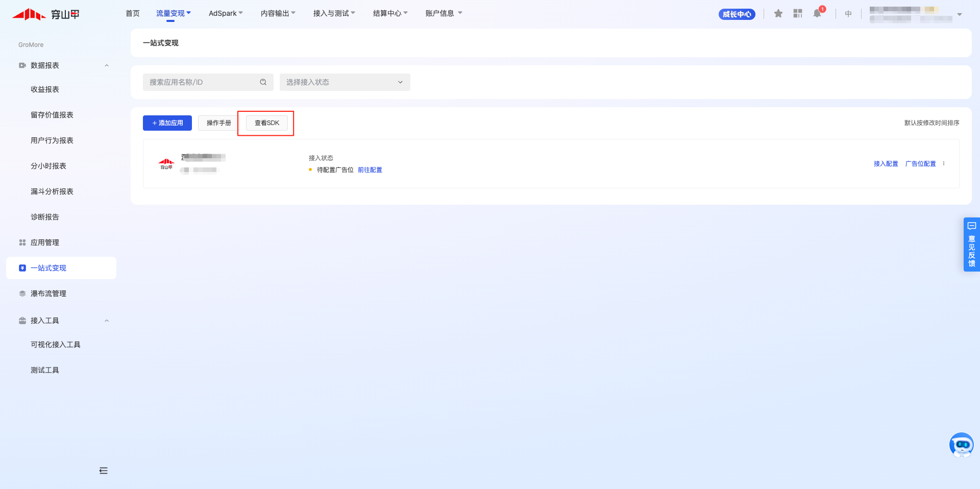Switch language with the 中 button
This screenshot has height=489, width=980.
coord(848,14)
